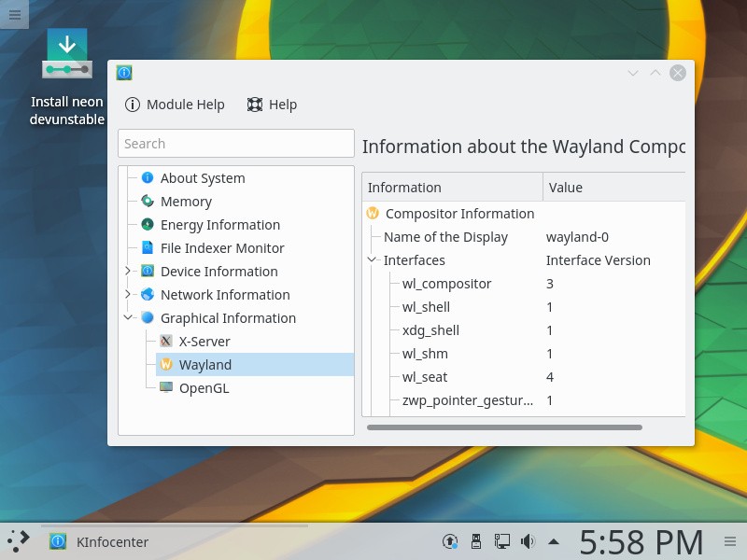
Task: Open the application launcher in panel
Action: pos(18,541)
